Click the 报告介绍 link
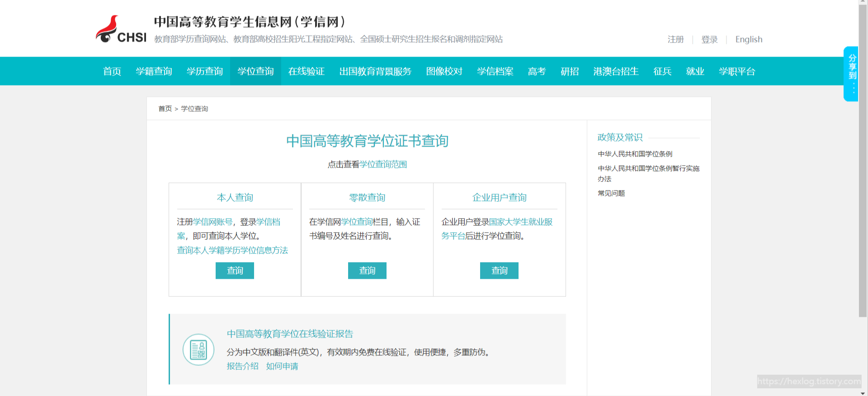This screenshot has height=396, width=868. [242, 366]
